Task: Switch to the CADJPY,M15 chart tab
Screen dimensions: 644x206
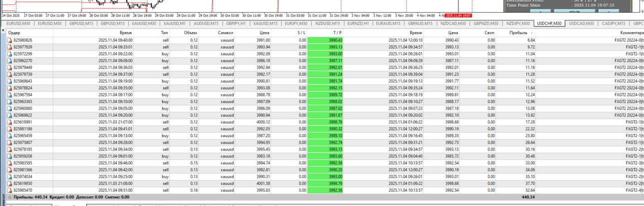Action: [614, 23]
